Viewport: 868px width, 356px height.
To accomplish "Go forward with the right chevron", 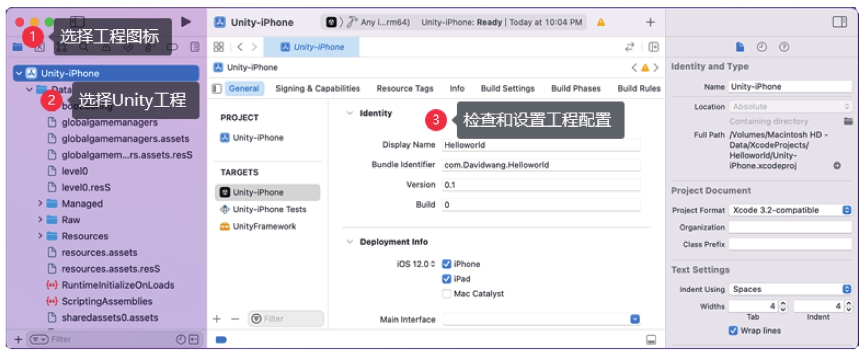I will pos(254,47).
